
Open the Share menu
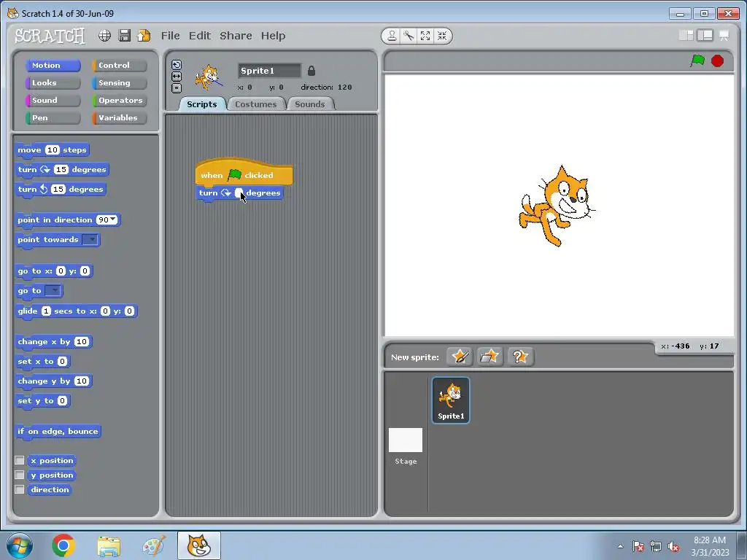point(236,36)
